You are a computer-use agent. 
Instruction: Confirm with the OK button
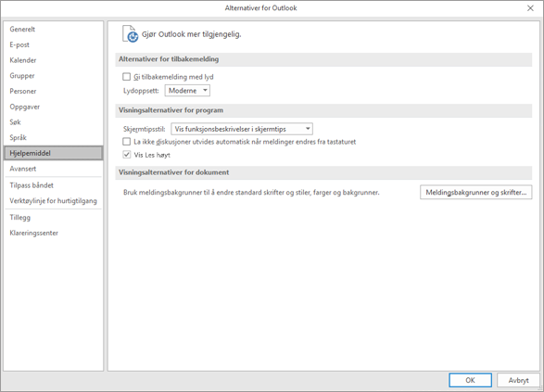click(470, 380)
